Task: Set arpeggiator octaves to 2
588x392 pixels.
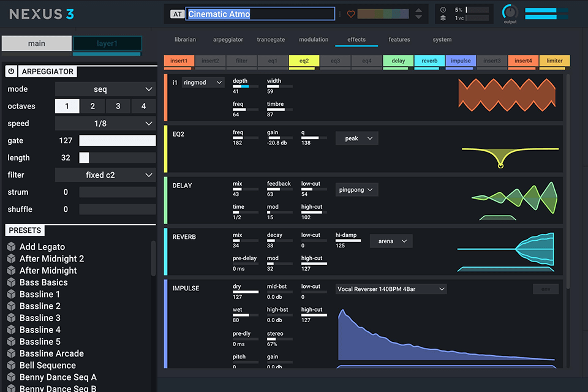Action: tap(92, 106)
